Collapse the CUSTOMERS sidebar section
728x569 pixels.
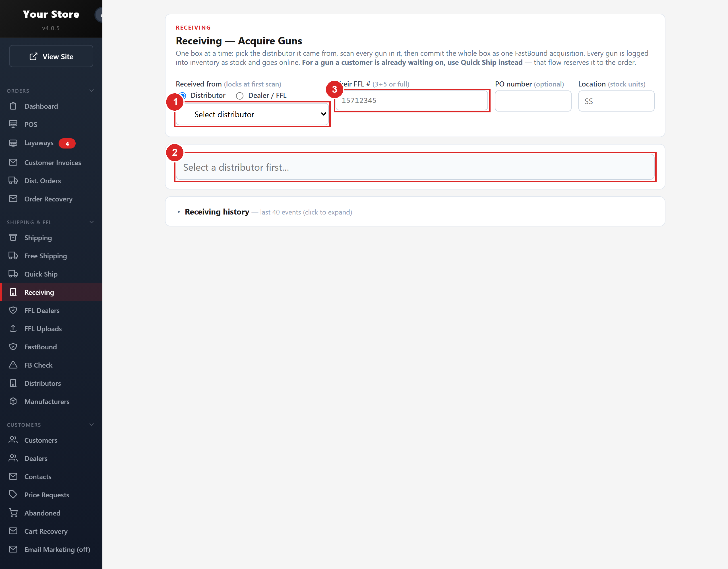click(92, 424)
